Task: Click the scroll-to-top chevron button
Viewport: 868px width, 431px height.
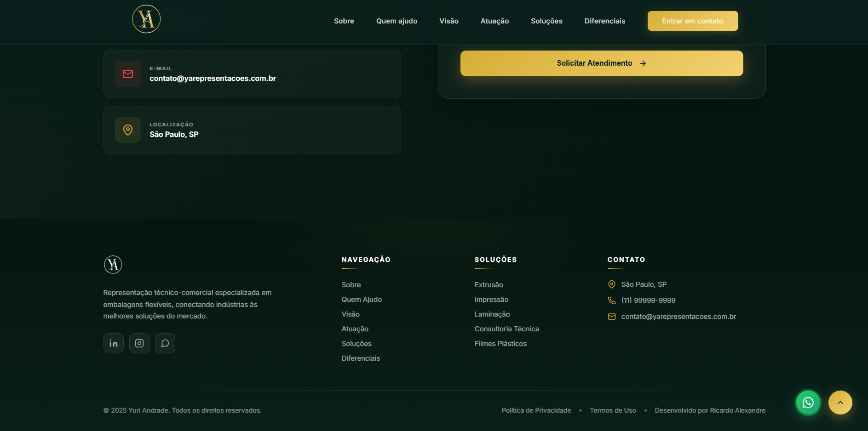Action: (x=840, y=403)
